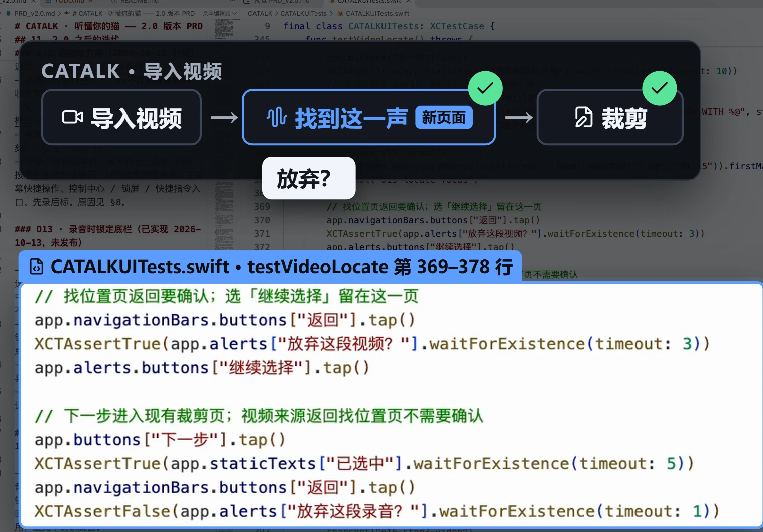763x532 pixels.
Task: Select the CATALKUITests folder breadcrumb
Action: click(x=303, y=14)
